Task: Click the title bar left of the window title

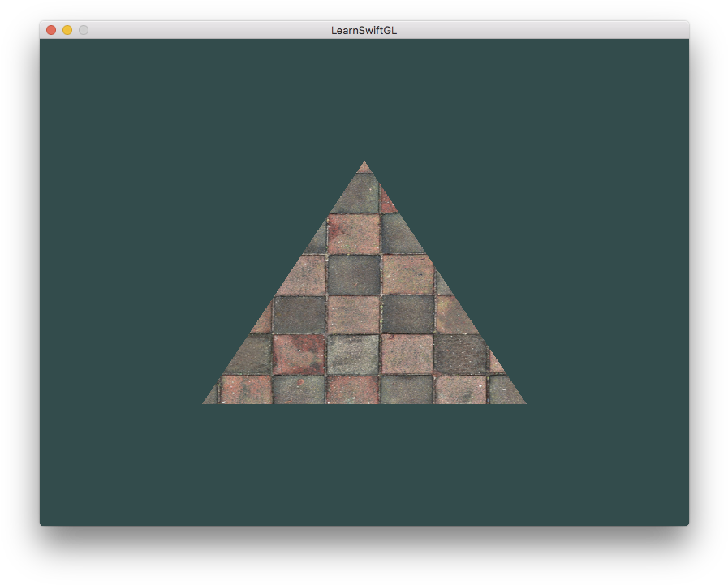Action: [203, 29]
